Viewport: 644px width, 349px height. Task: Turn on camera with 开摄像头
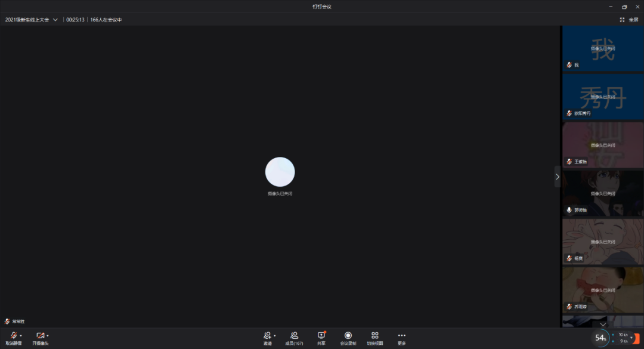coord(41,337)
